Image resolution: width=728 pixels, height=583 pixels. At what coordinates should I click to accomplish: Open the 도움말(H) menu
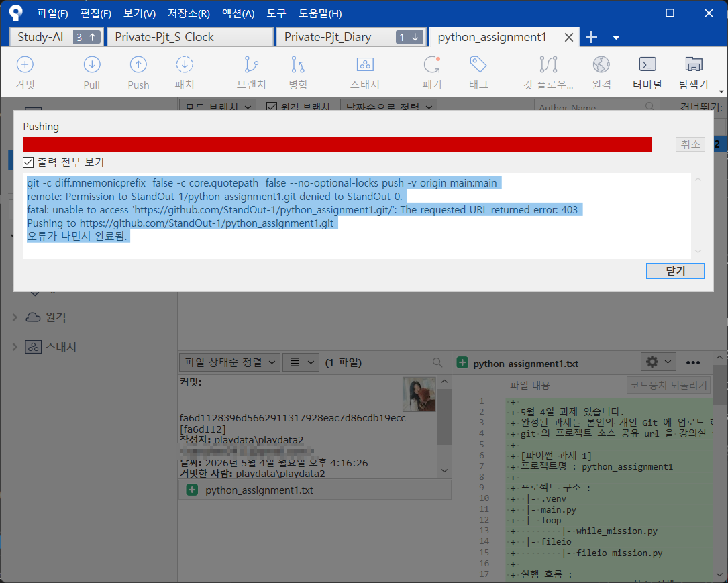[x=320, y=13]
